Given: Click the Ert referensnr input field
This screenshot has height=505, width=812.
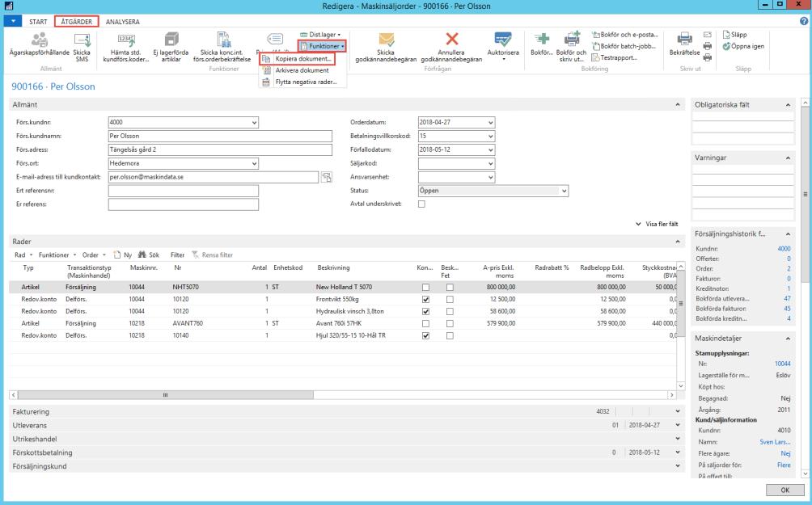Looking at the screenshot, I should pos(184,191).
